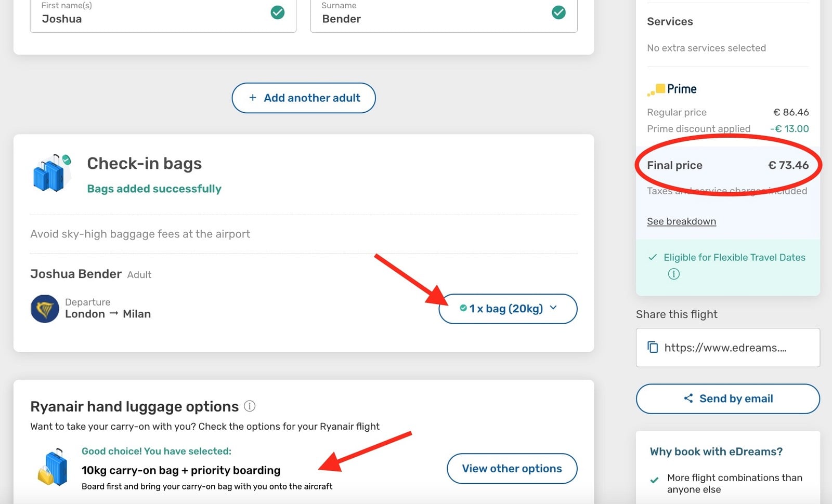Click the '€ 73.46' final price value
This screenshot has width=832, height=504.
[788, 165]
